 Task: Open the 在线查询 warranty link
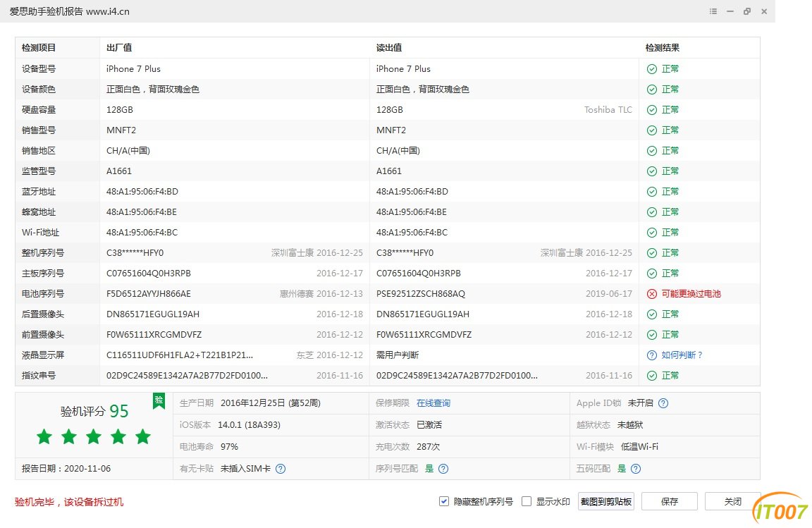point(433,403)
